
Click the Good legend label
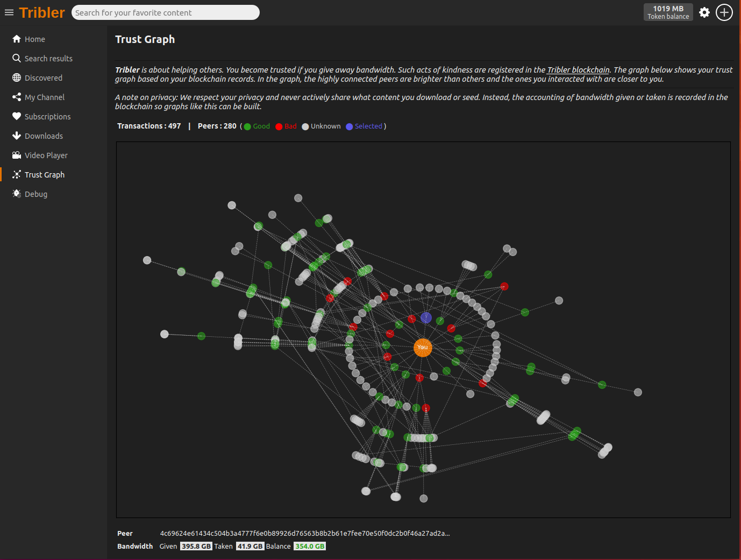[x=261, y=126]
